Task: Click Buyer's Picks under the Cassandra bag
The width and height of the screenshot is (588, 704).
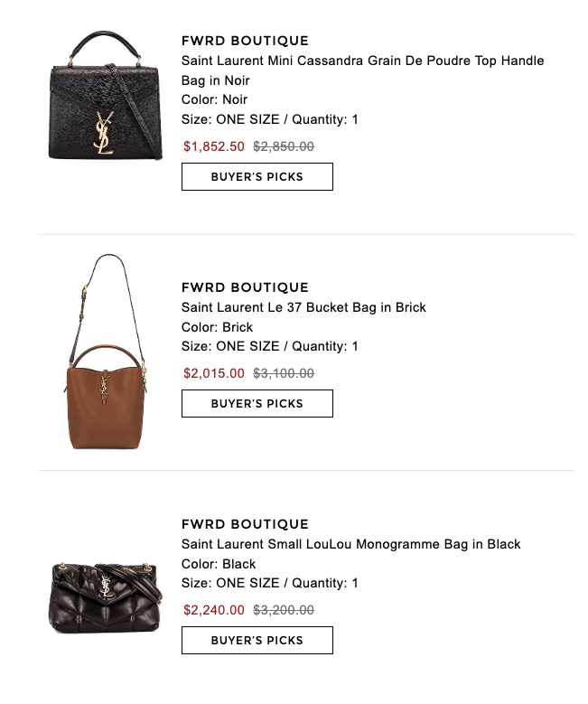Action: (257, 177)
